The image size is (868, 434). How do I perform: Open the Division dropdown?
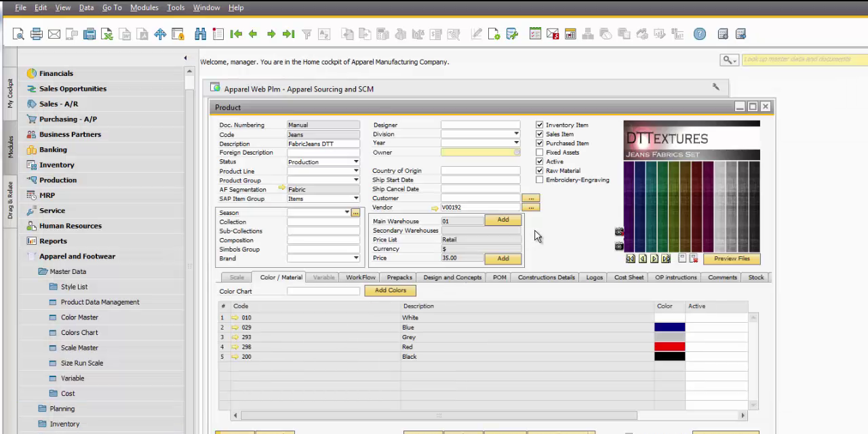[516, 134]
